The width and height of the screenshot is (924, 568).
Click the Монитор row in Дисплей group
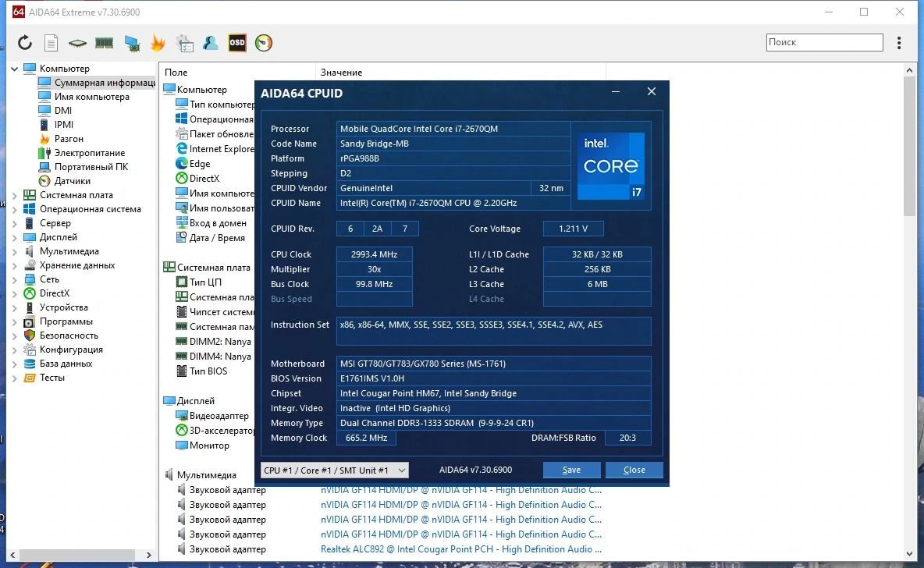point(203,445)
